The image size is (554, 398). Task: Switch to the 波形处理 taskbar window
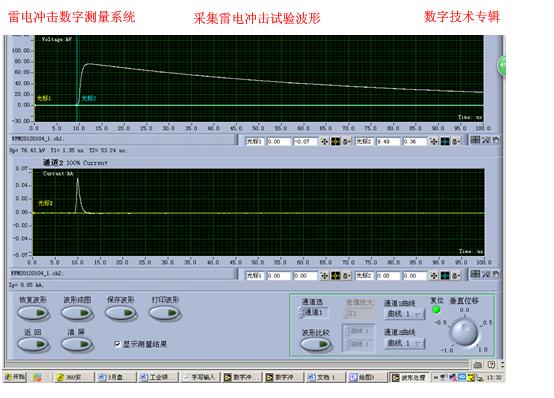click(410, 377)
